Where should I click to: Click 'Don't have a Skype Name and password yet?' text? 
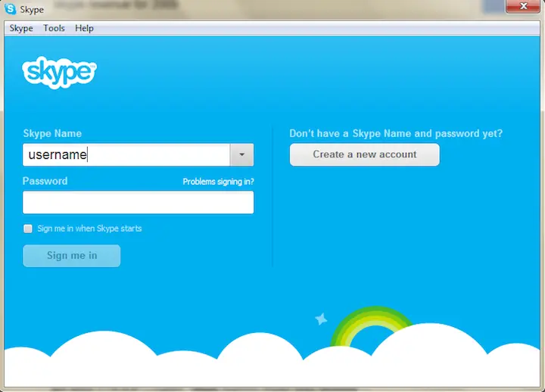[396, 134]
